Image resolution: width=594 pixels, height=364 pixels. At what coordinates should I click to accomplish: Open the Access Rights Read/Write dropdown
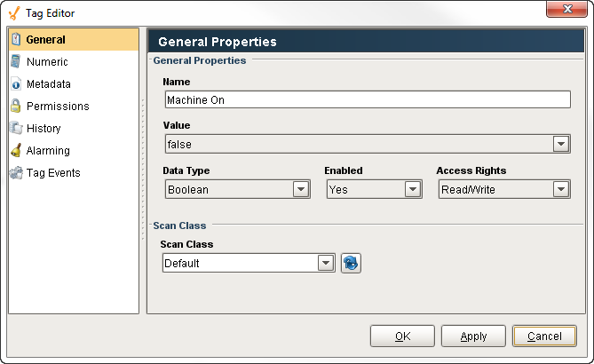tap(561, 189)
